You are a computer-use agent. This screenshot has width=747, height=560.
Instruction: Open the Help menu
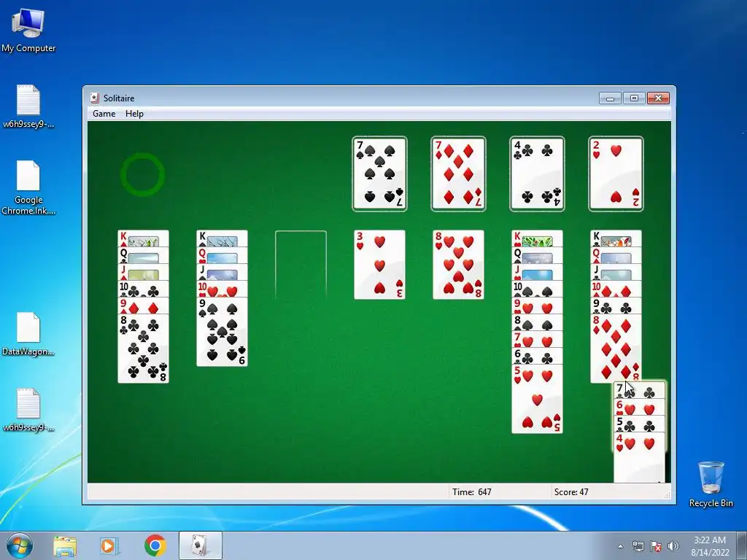click(134, 113)
